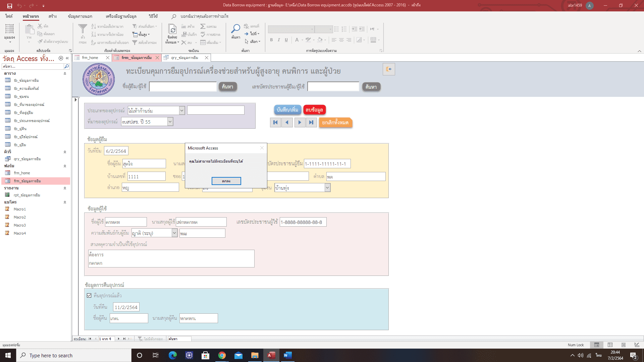Click the Filter funnel icon in ribbon
This screenshot has width=644, height=362.
(x=83, y=29)
